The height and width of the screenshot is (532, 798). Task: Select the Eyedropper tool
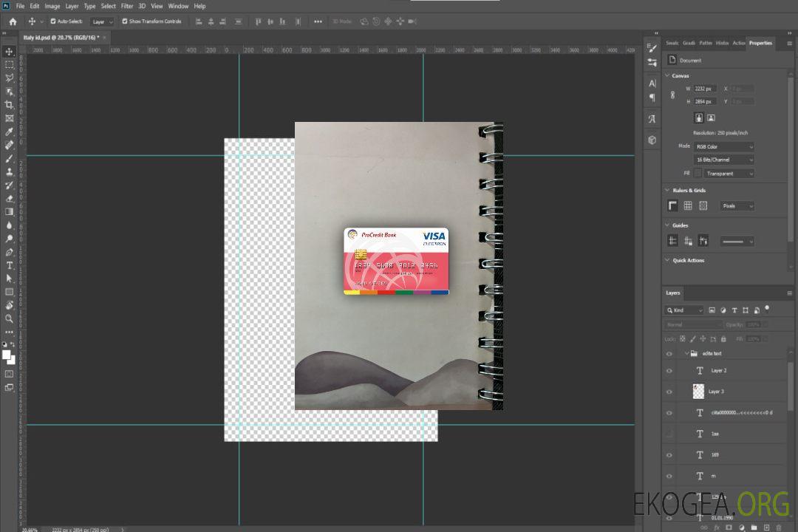click(x=10, y=132)
